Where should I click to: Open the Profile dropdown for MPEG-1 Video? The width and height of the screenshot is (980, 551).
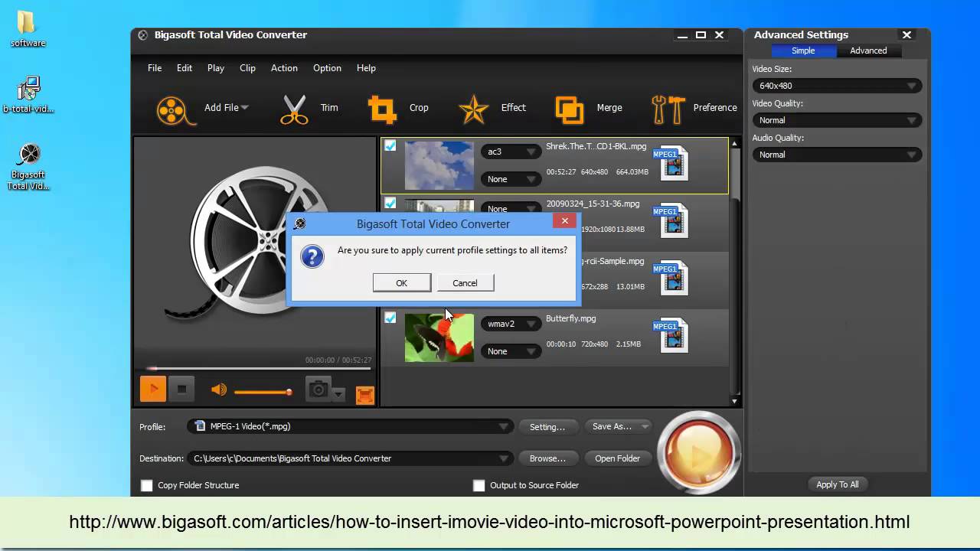503,426
